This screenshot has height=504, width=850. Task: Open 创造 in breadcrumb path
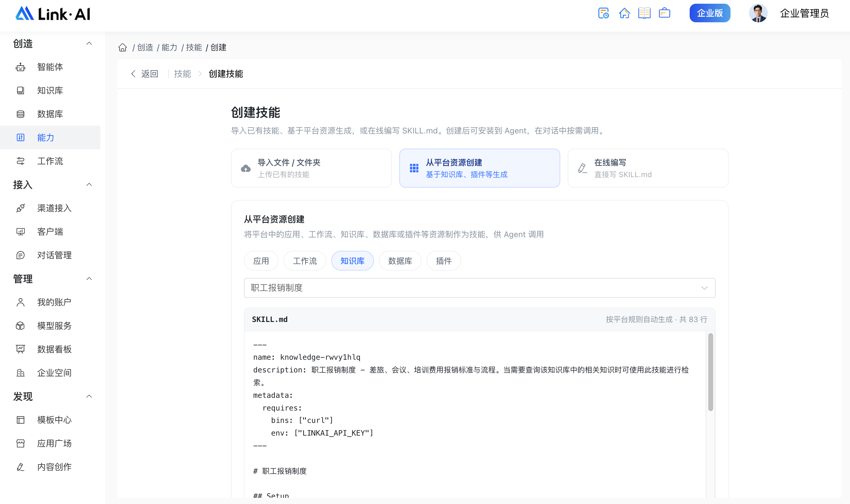pos(145,47)
